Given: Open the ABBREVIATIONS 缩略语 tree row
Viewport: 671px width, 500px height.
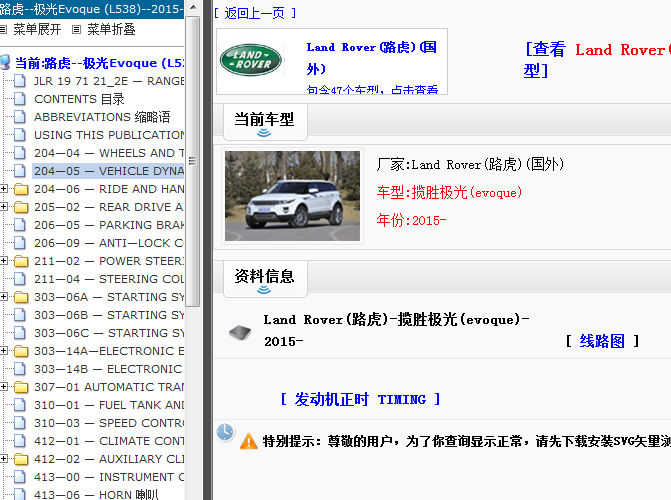Looking at the screenshot, I should tap(102, 117).
